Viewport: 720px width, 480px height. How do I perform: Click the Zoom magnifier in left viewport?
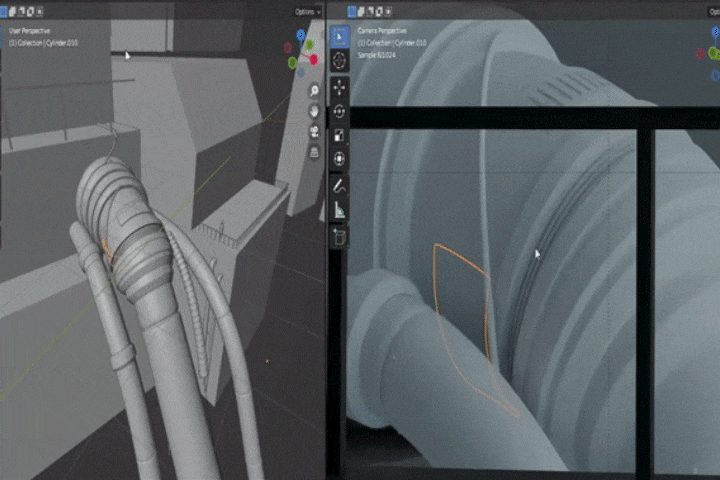314,90
